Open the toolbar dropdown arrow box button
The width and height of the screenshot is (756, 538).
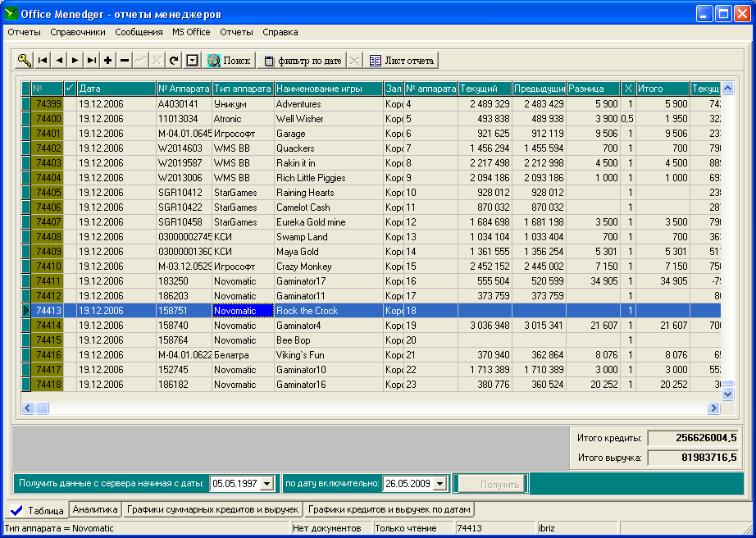coord(192,60)
